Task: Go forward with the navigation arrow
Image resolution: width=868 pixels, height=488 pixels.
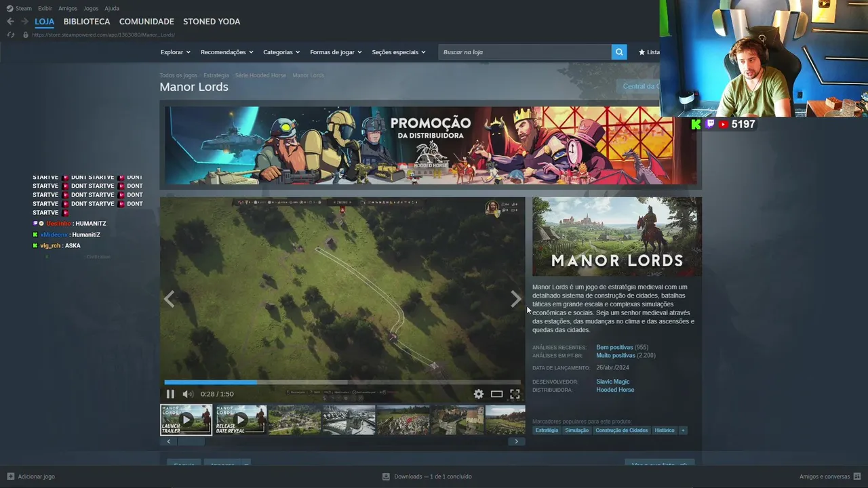Action: (x=24, y=22)
